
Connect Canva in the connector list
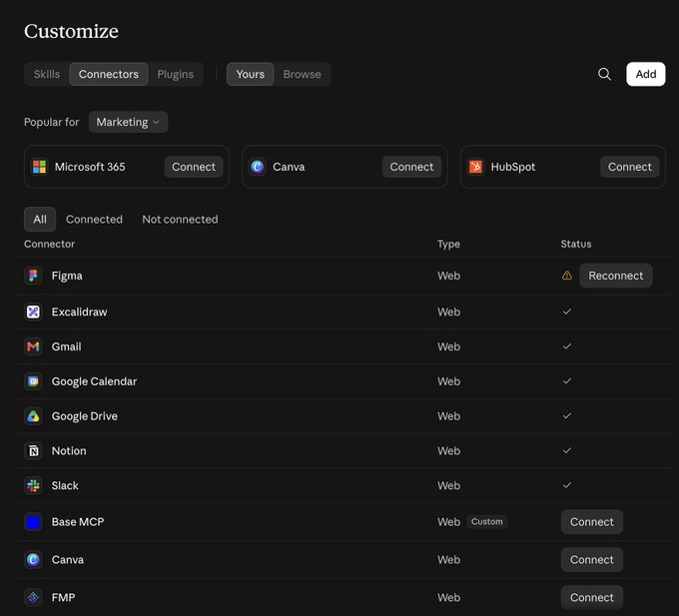click(592, 560)
